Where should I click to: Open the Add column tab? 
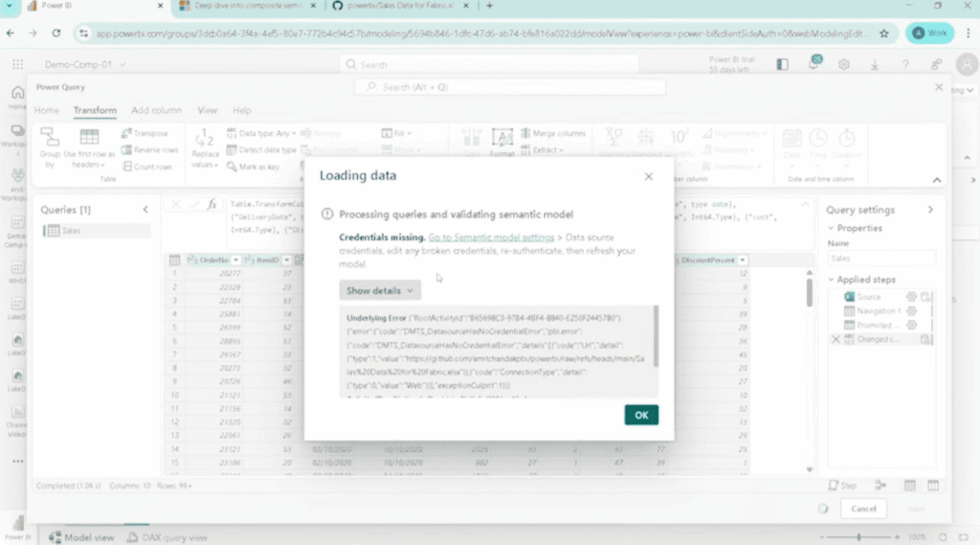(156, 110)
